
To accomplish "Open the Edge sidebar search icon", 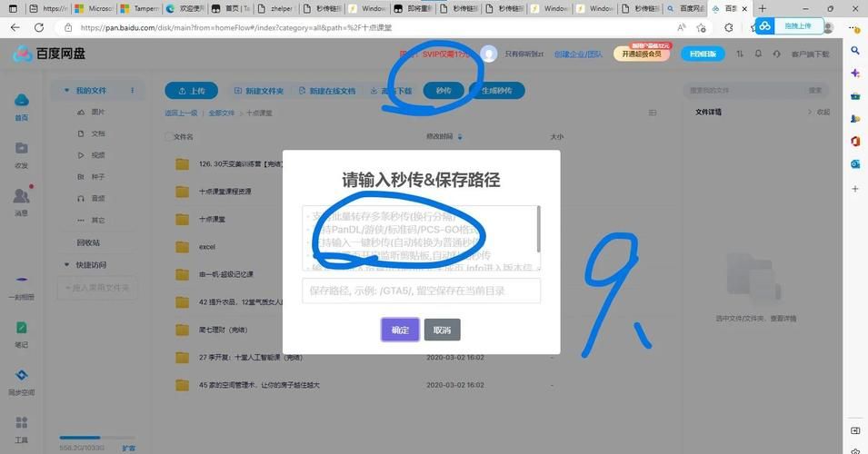I will point(855,50).
